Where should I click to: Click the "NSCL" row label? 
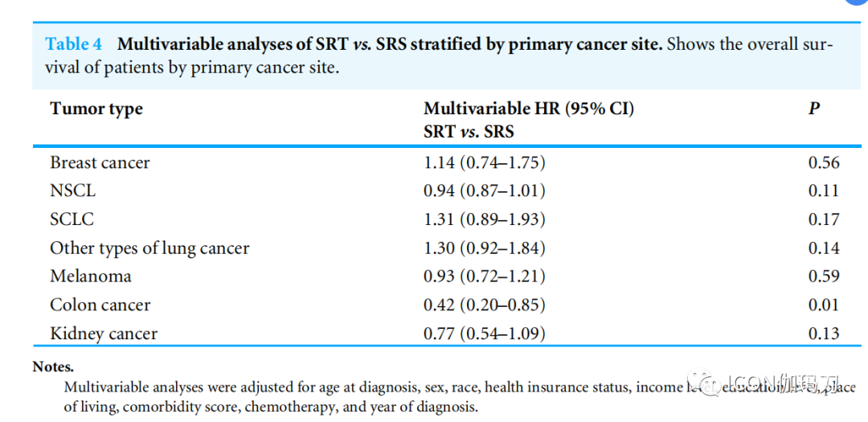tap(72, 191)
